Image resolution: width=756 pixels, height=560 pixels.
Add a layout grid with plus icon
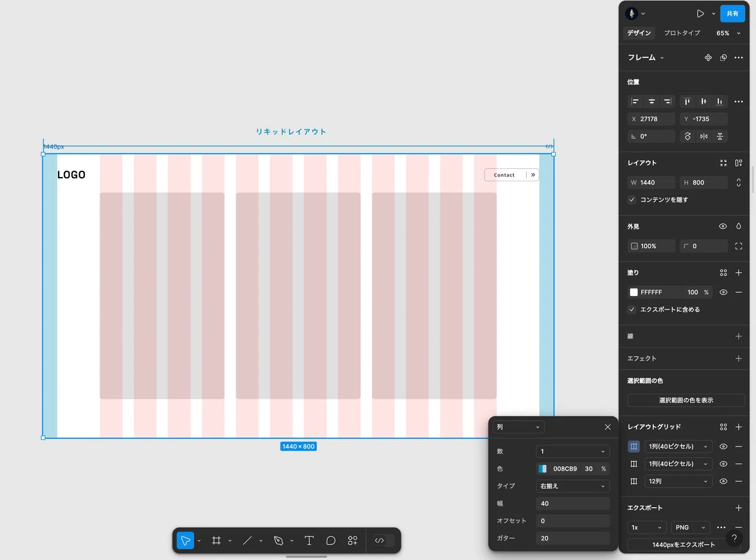pyautogui.click(x=739, y=427)
